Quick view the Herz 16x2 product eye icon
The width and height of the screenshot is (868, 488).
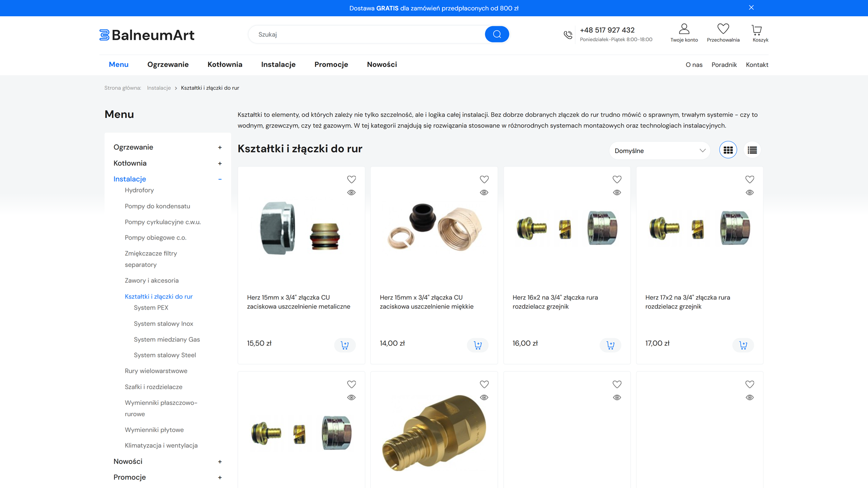617,192
